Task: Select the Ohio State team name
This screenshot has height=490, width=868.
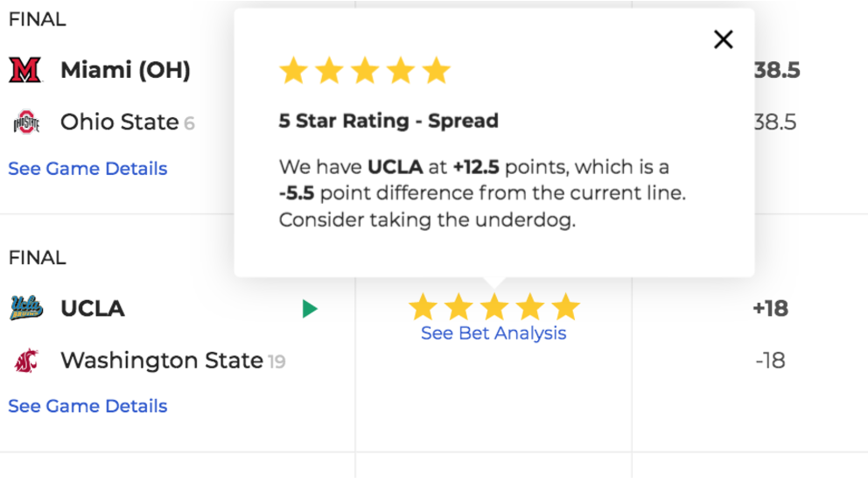Action: (x=120, y=122)
